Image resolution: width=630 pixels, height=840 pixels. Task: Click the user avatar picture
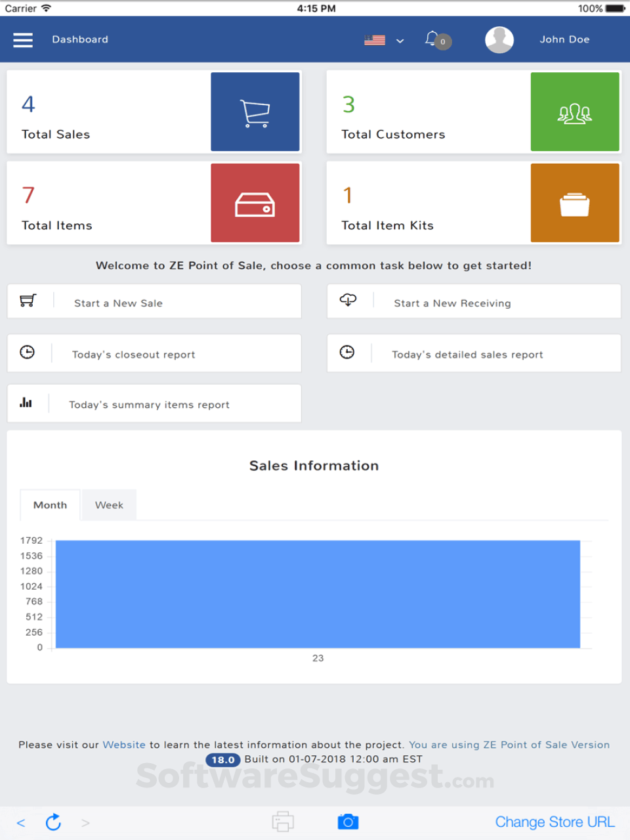click(x=499, y=39)
